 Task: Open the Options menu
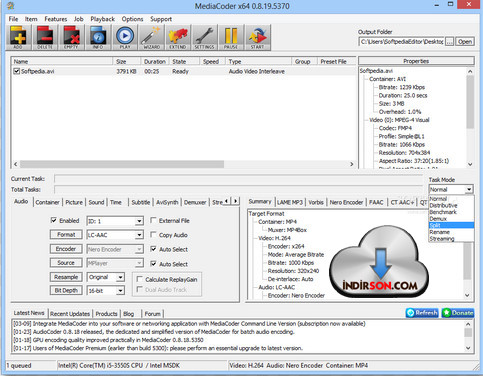132,19
